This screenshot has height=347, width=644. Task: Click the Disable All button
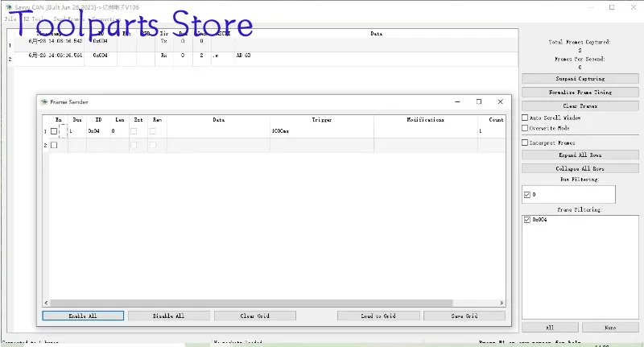click(169, 316)
